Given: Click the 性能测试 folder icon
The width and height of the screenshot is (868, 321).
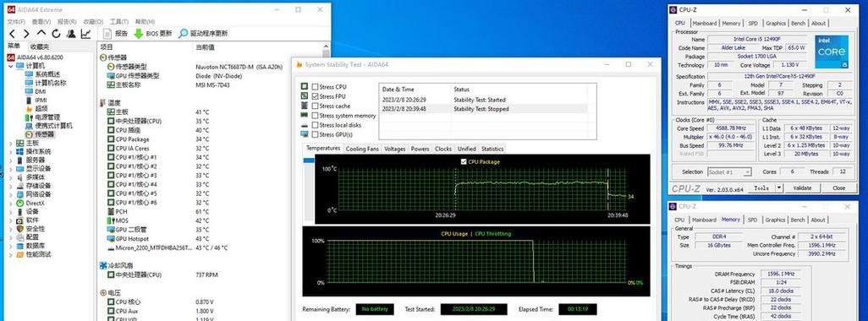Looking at the screenshot, I should pos(20,255).
